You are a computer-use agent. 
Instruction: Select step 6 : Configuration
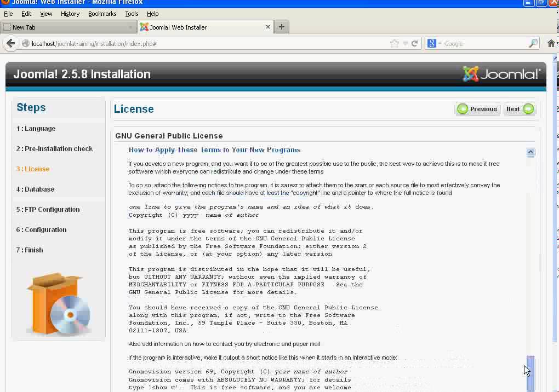[x=41, y=230]
